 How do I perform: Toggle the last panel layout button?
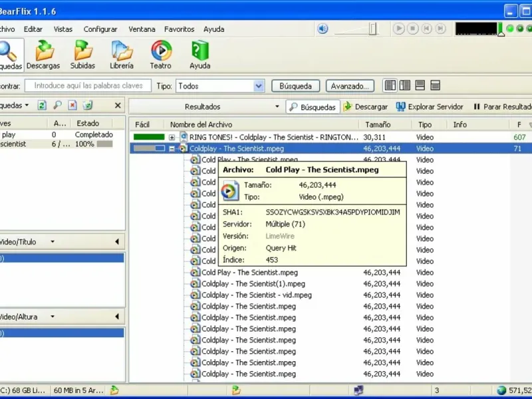(x=436, y=86)
